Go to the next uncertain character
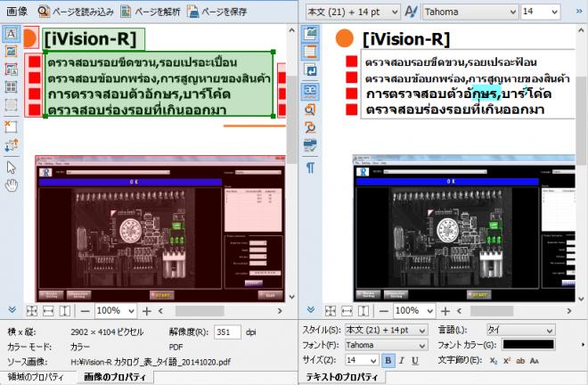 [311, 127]
